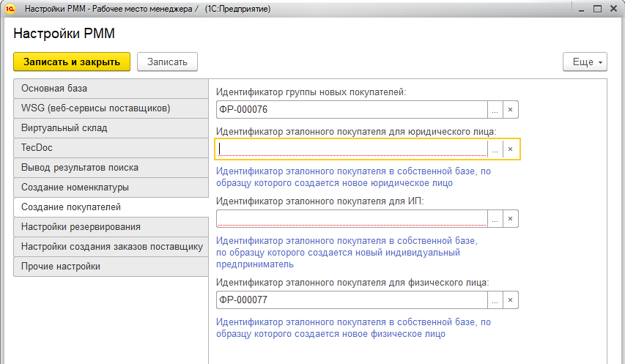Switch to Прочие настройки tab

coord(111,267)
